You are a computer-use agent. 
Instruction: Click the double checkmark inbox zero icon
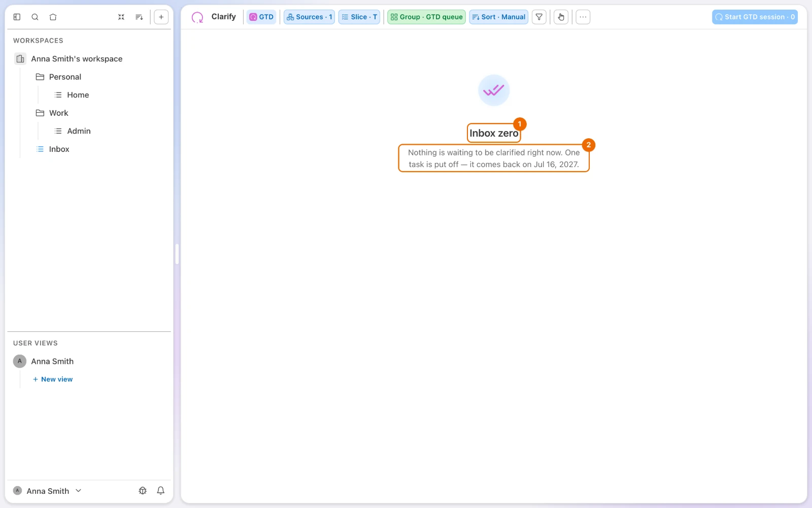[494, 90]
